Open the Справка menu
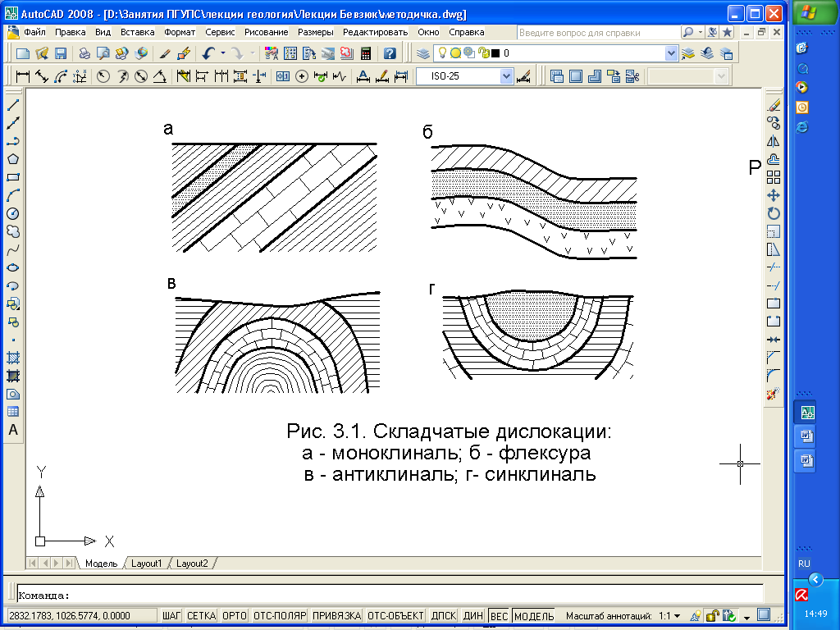 pyautogui.click(x=467, y=32)
